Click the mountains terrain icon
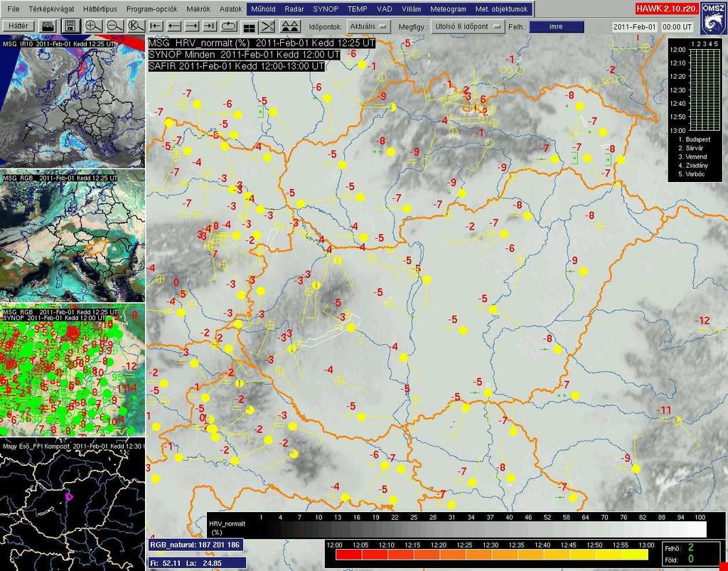Viewport: 728px width, 571px height. (x=290, y=26)
